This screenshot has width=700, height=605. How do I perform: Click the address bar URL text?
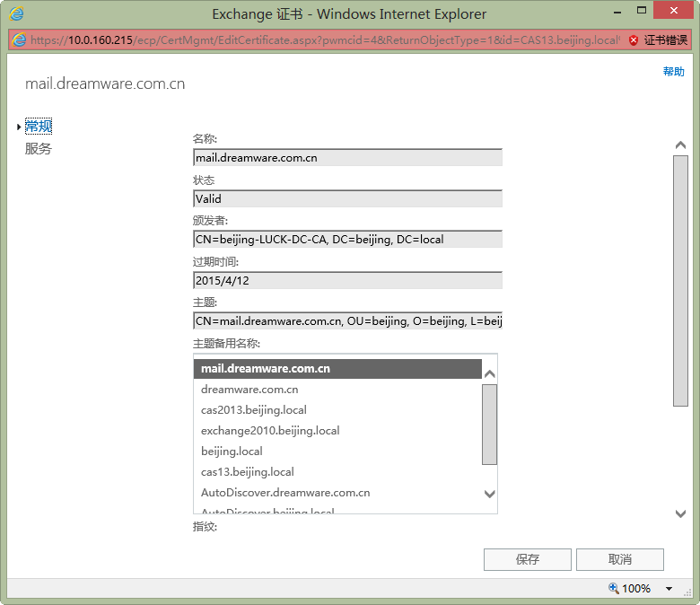pyautogui.click(x=326, y=40)
